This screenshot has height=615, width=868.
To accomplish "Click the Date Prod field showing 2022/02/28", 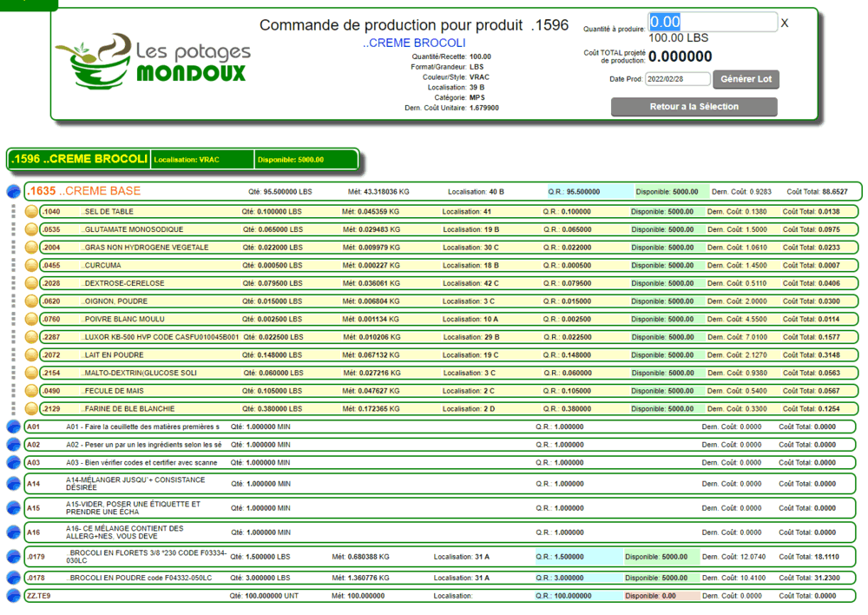I will [677, 79].
